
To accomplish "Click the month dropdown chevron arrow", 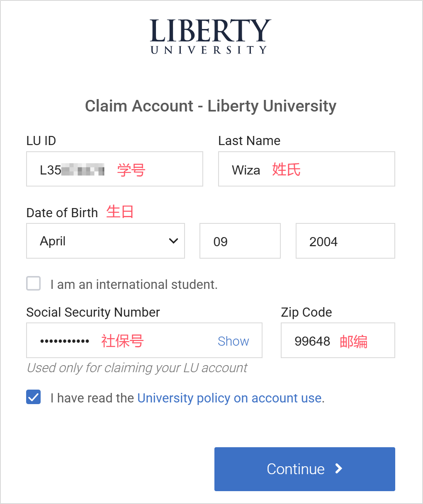I will point(173,241).
